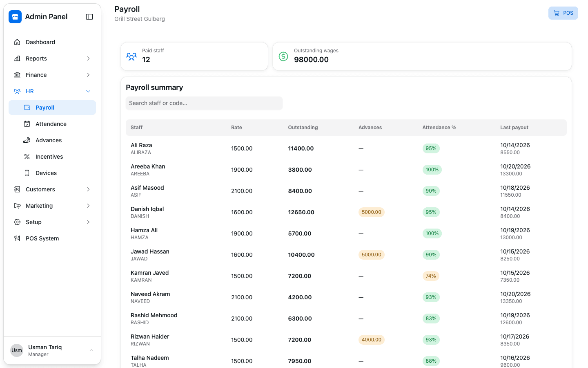Select Attendance in the HR menu
The width and height of the screenshot is (588, 368).
[56, 124]
